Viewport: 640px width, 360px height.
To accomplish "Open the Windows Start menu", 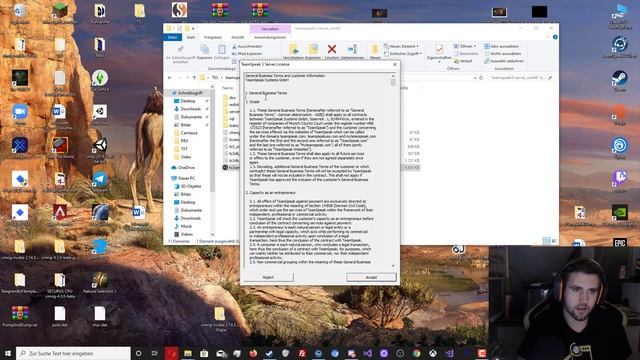I will coord(8,353).
